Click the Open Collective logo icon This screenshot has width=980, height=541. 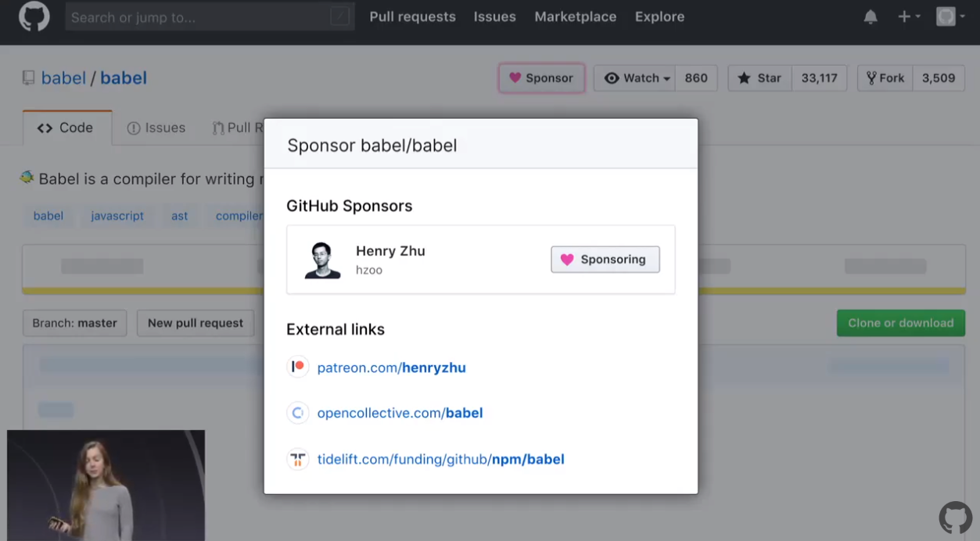(x=298, y=413)
